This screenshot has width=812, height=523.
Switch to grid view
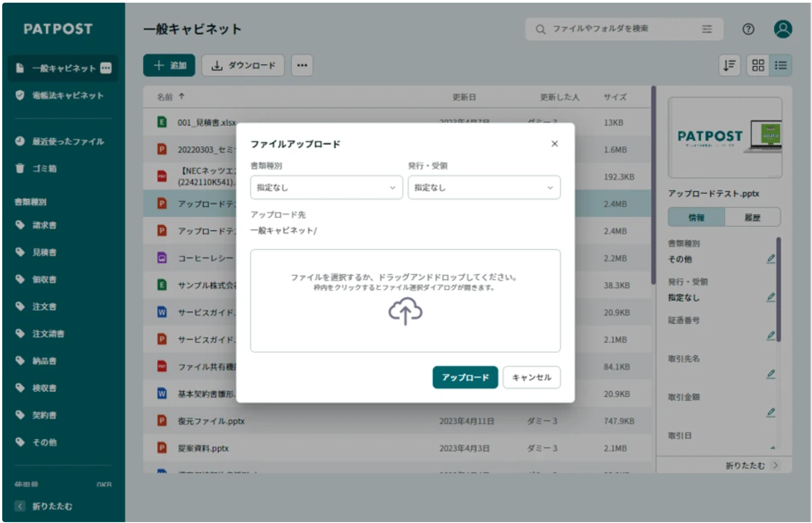(758, 65)
